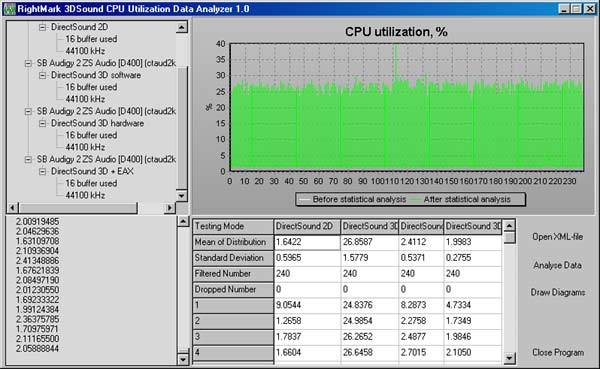Viewport: 600px width, 369px height.
Task: Select the DirectSound 2D column header
Action: [x=307, y=226]
